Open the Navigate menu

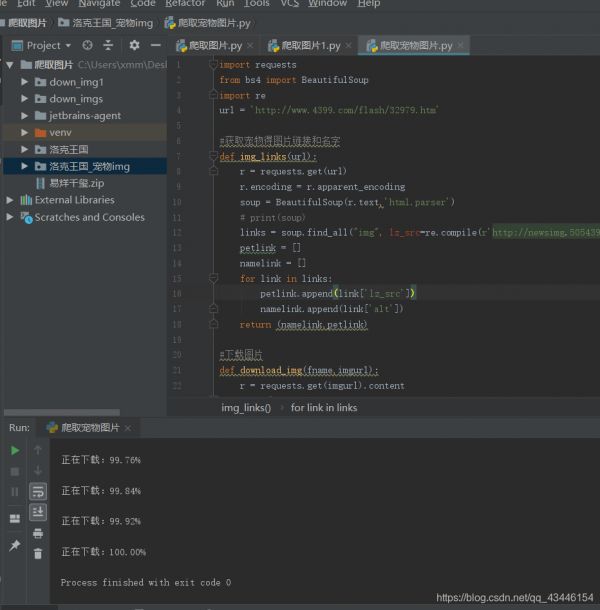tap(99, 4)
